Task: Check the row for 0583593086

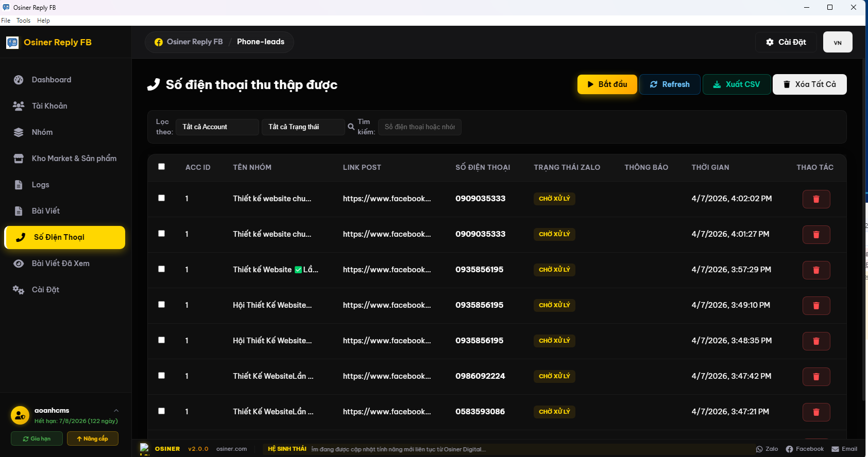Action: pos(162,411)
